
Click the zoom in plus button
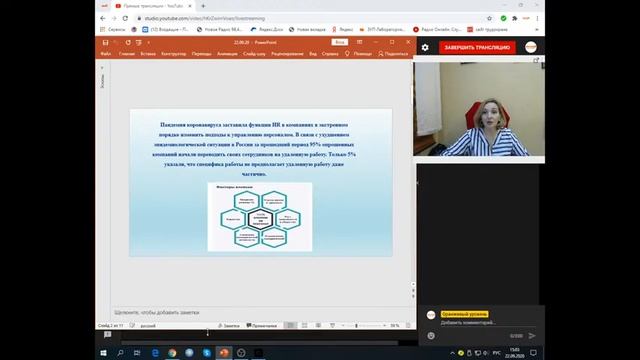384,326
